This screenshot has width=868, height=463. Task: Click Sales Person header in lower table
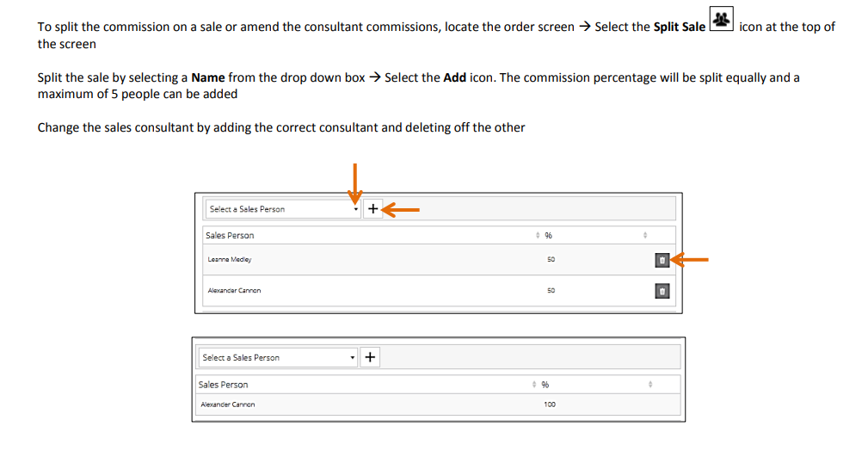223,385
